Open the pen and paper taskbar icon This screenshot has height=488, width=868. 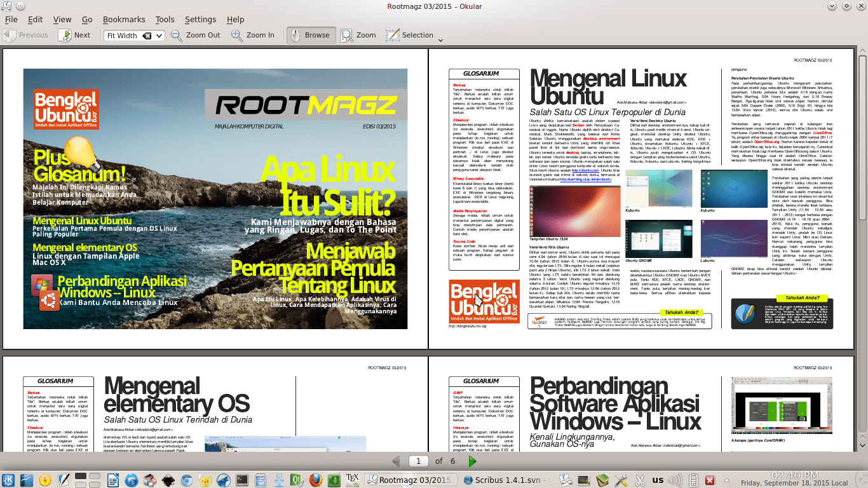coord(64,480)
